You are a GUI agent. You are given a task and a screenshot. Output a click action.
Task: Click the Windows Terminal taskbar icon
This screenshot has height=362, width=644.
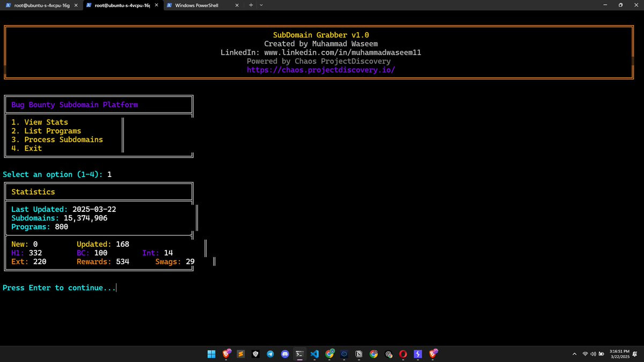pos(300,354)
